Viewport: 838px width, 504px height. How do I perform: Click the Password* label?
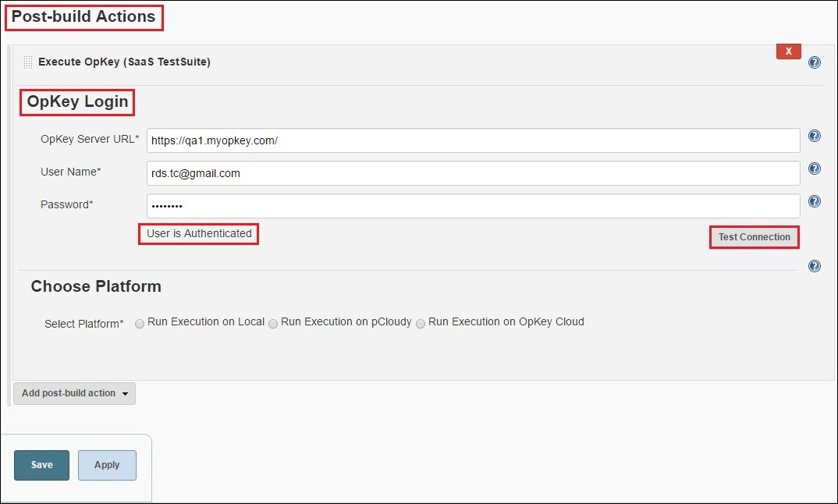coord(67,204)
